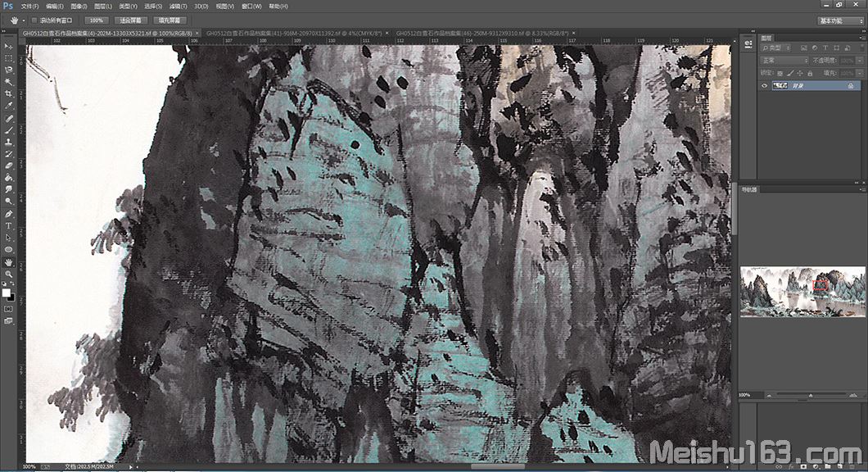Open the 滤镜(T) menu

[x=178, y=6]
